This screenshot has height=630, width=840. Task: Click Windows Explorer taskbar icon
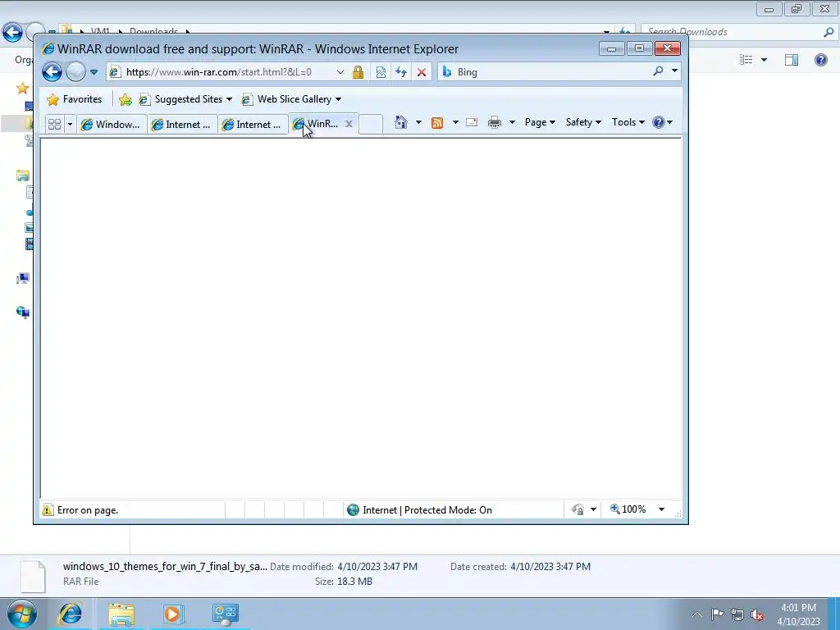(x=121, y=614)
